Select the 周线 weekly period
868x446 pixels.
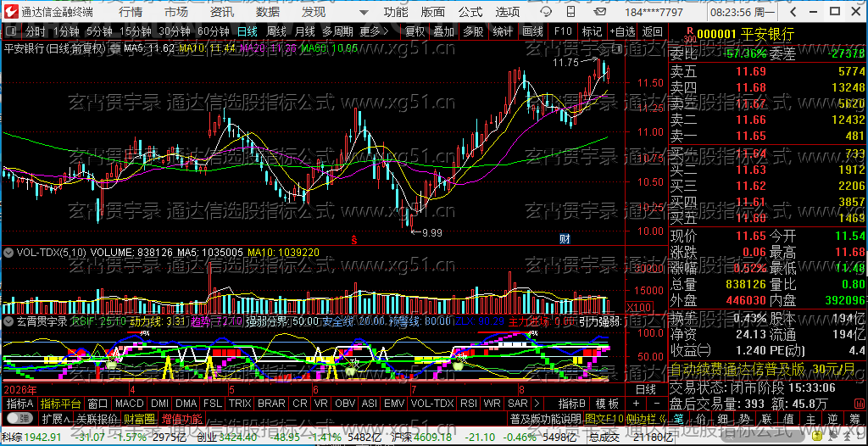tap(276, 31)
